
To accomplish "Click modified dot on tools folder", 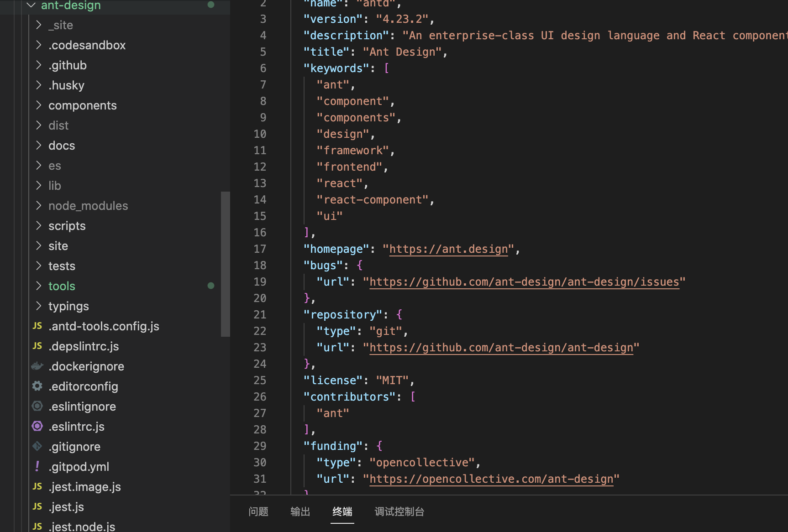I will pyautogui.click(x=211, y=286).
